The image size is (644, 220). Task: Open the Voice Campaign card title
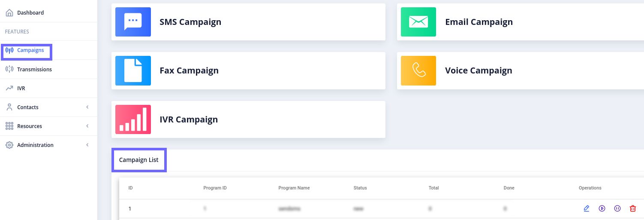pyautogui.click(x=478, y=70)
